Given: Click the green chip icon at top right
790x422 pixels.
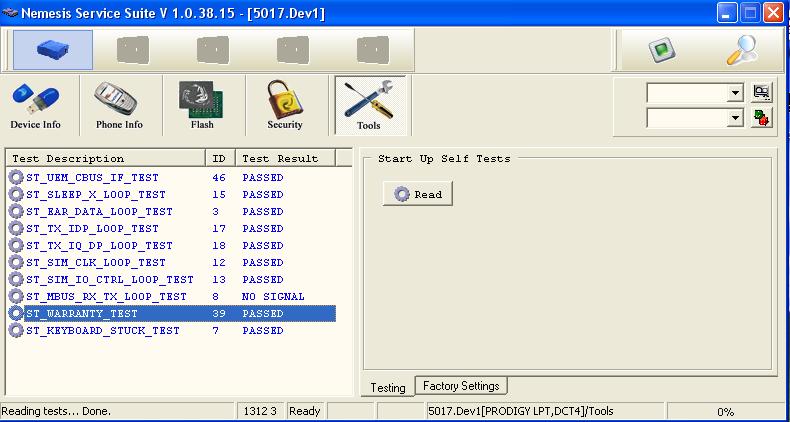Looking at the screenshot, I should tap(661, 50).
